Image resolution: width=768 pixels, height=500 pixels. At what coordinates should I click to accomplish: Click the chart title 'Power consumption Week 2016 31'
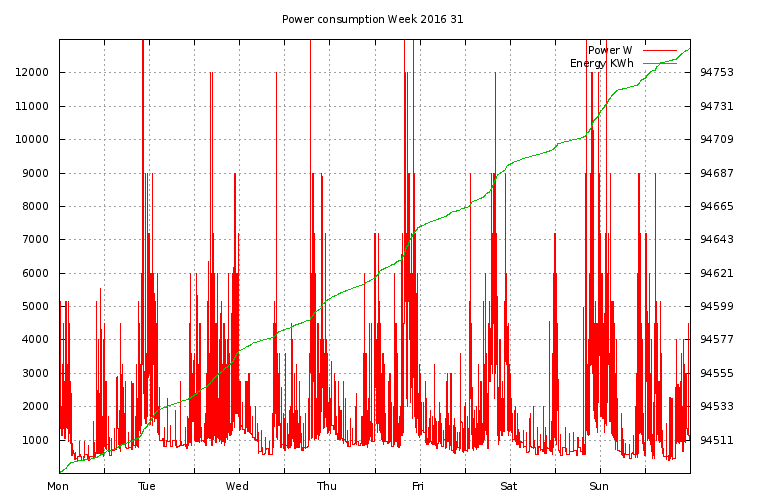tap(372, 20)
